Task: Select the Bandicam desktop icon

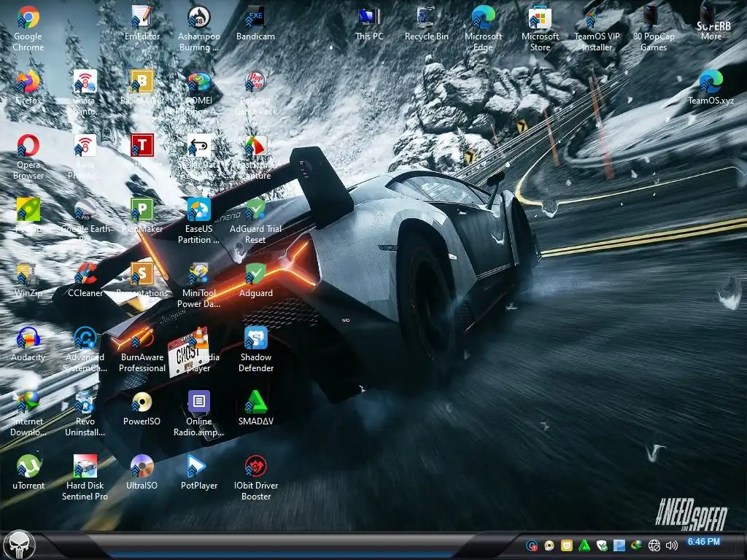Action: tap(256, 17)
